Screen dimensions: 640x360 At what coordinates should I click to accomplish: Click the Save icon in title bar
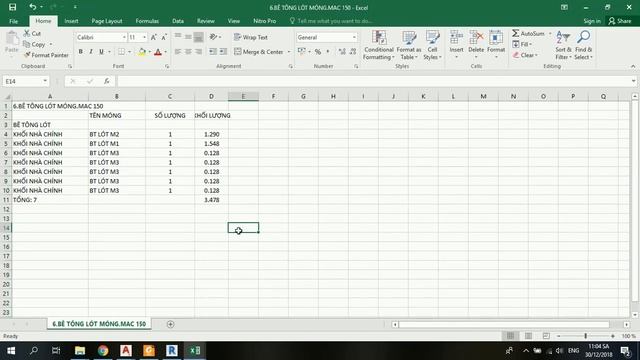(x=13, y=7)
